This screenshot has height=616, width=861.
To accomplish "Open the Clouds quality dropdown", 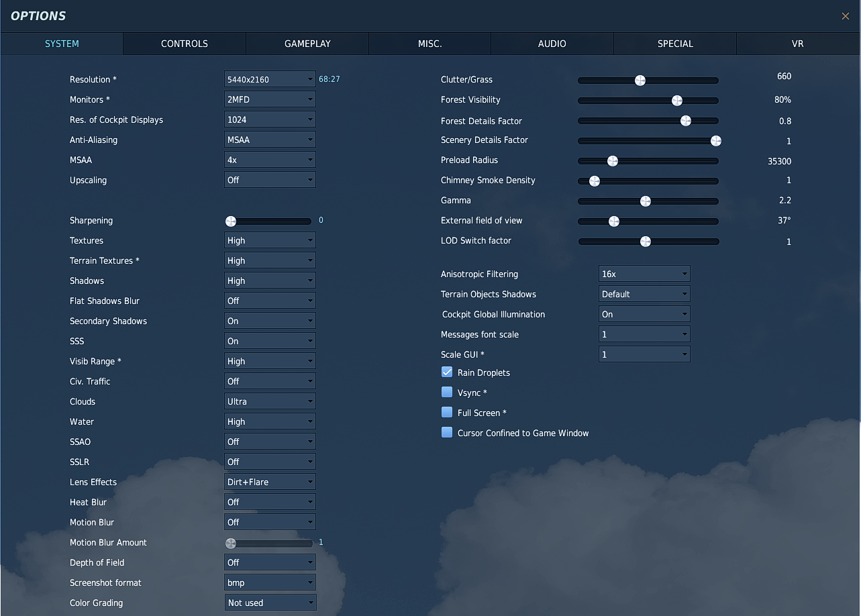I will tap(269, 401).
